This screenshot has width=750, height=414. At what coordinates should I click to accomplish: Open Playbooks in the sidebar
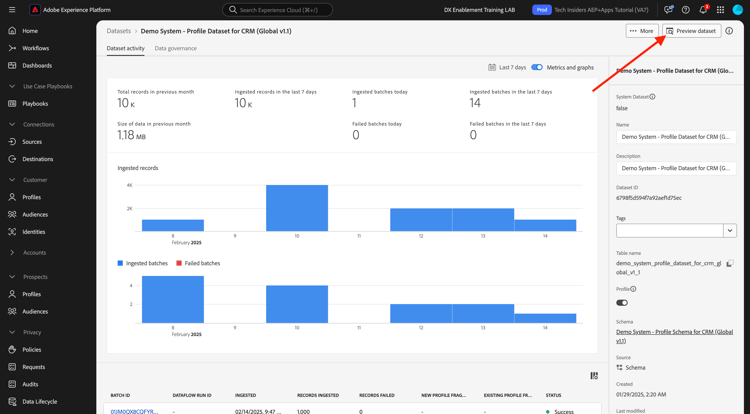coord(35,104)
